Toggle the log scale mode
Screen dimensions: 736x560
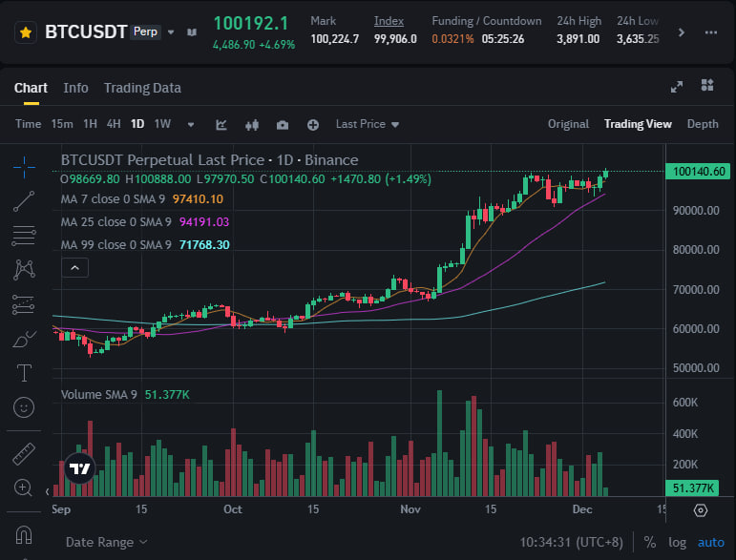coord(677,543)
